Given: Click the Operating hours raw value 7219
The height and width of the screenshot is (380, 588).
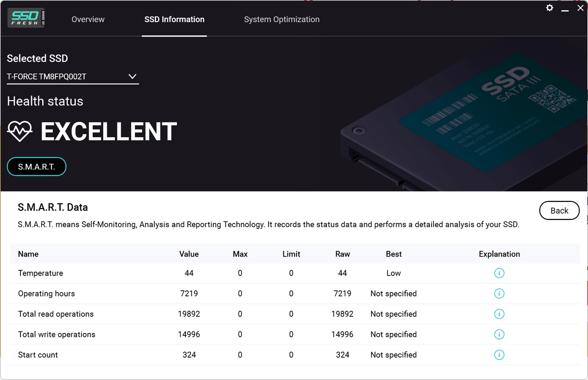Looking at the screenshot, I should [x=343, y=294].
